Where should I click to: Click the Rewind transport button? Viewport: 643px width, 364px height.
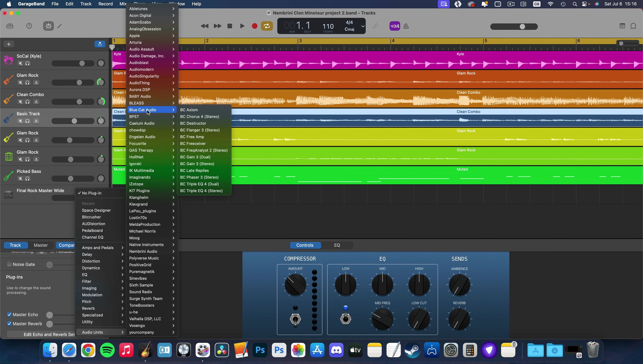pyautogui.click(x=205, y=26)
